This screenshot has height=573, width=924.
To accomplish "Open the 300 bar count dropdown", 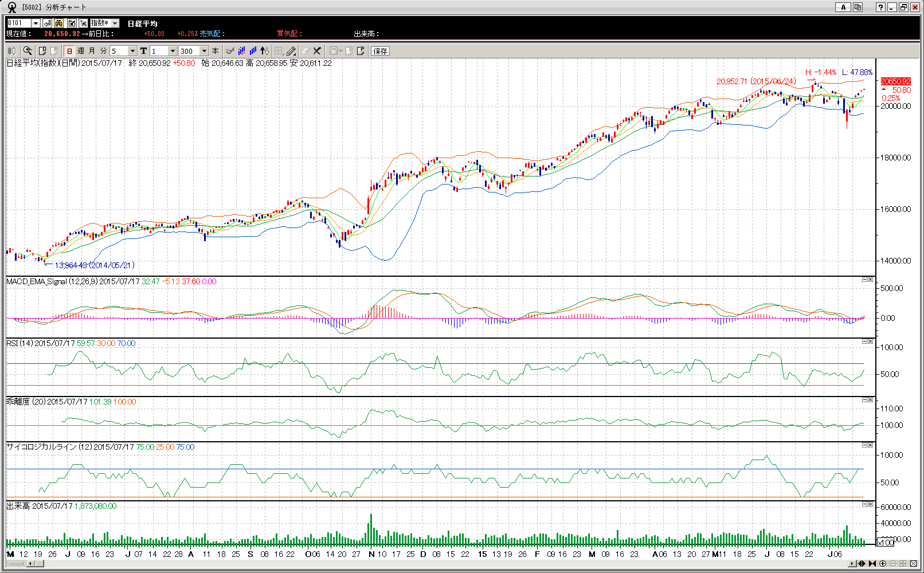I will coord(204,51).
